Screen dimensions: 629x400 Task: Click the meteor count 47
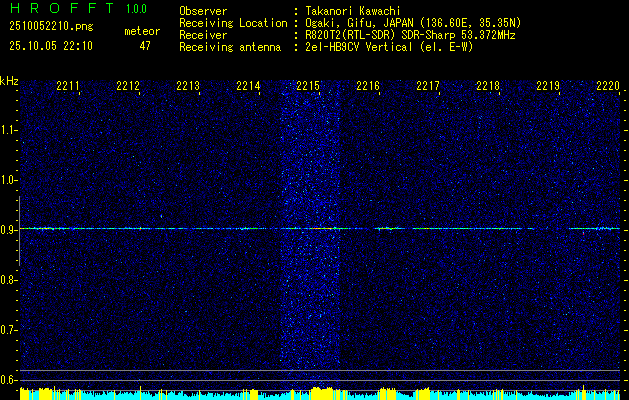[x=145, y=46]
